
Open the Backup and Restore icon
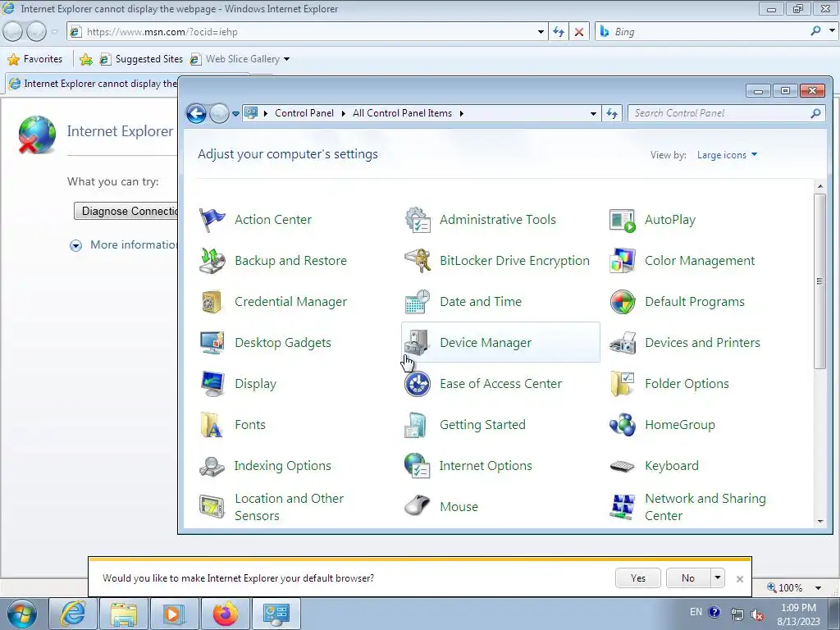pos(212,261)
